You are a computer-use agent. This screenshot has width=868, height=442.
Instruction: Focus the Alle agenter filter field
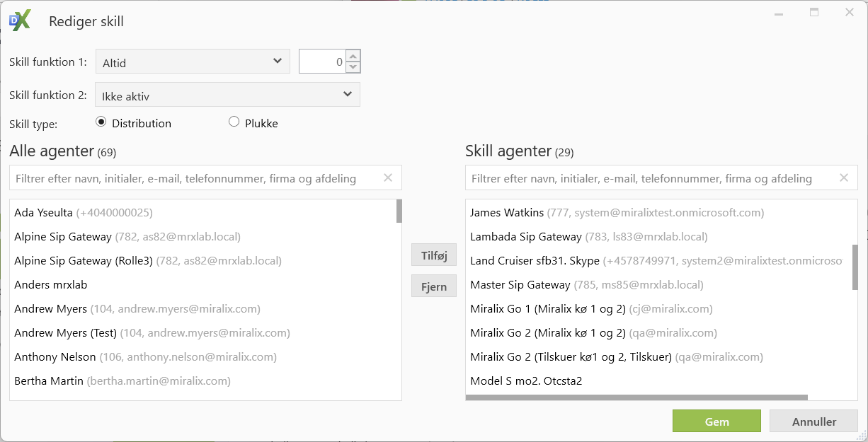195,178
